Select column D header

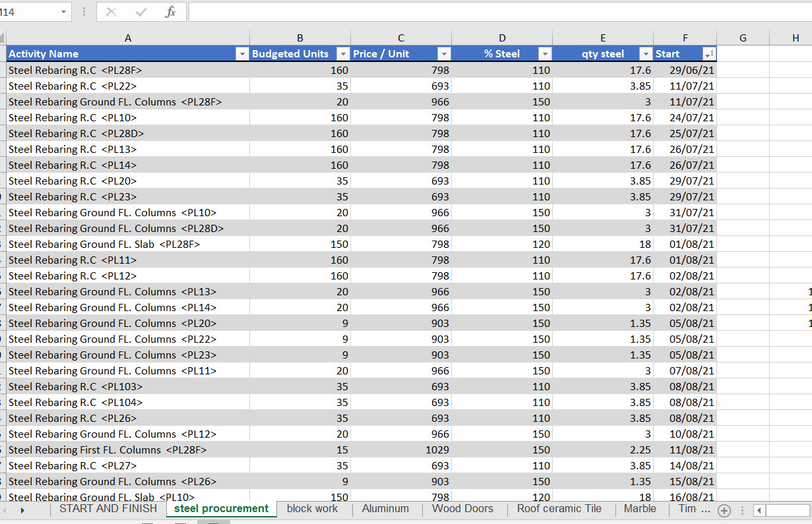502,38
